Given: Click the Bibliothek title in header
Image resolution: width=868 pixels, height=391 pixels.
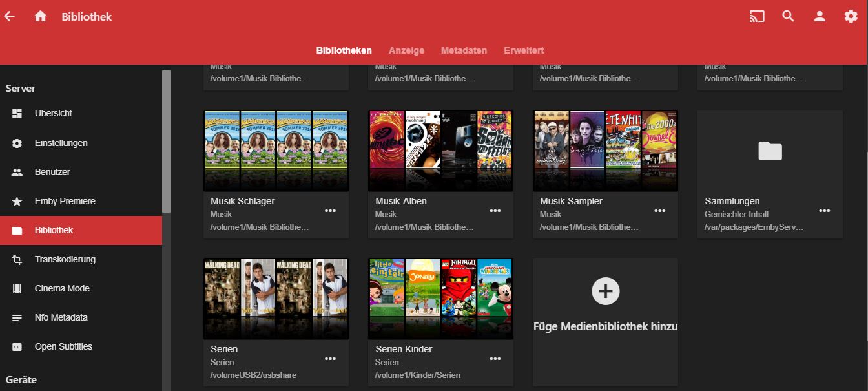Looking at the screenshot, I should point(87,17).
